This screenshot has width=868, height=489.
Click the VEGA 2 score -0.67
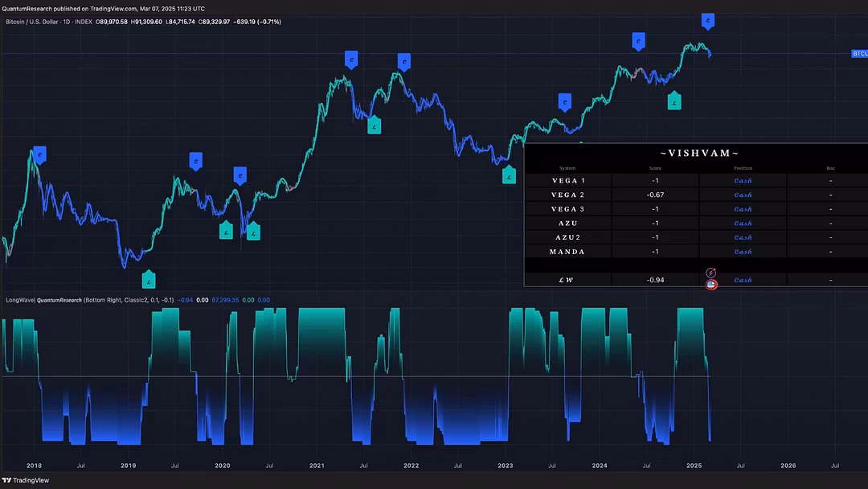pos(656,195)
